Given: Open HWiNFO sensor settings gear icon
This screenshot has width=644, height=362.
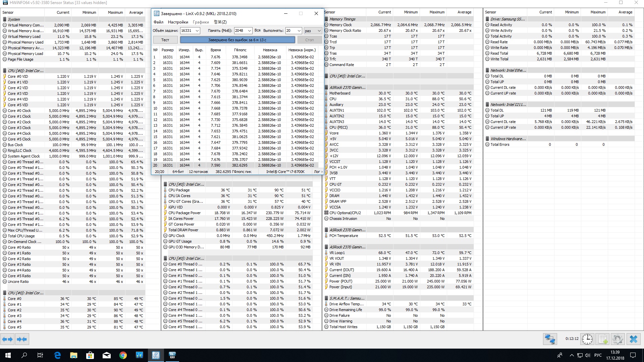Looking at the screenshot, I should (618, 339).
